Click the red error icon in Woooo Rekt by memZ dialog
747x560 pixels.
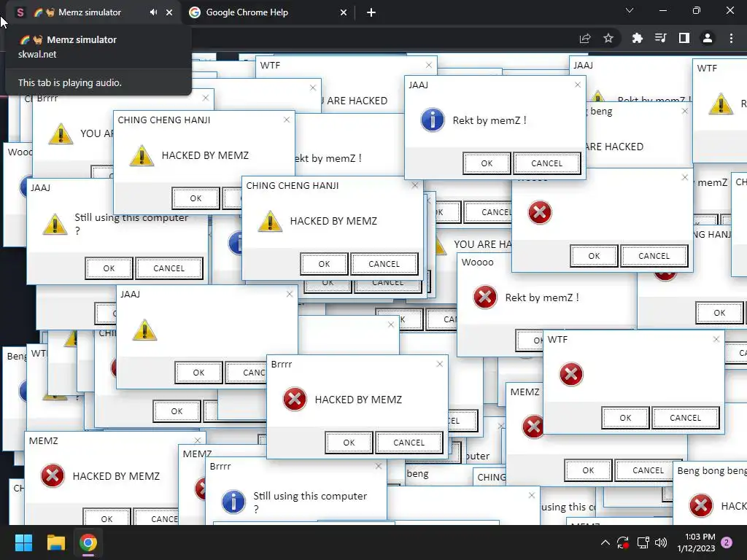(485, 297)
